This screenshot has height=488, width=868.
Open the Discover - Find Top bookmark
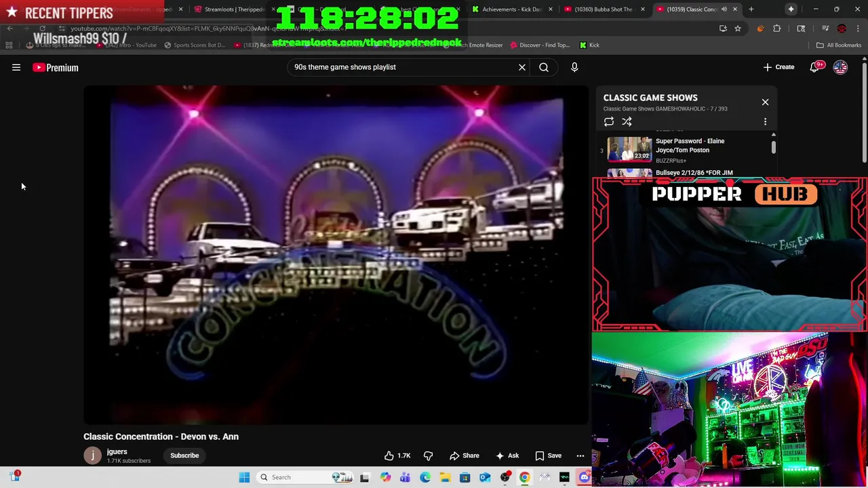[540, 45]
